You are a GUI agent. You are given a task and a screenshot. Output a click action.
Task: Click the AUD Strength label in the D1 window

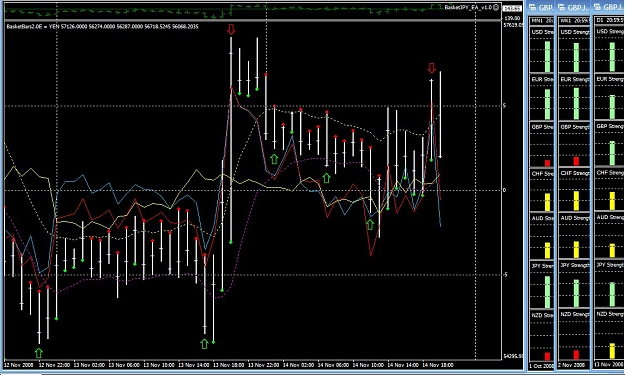click(609, 217)
